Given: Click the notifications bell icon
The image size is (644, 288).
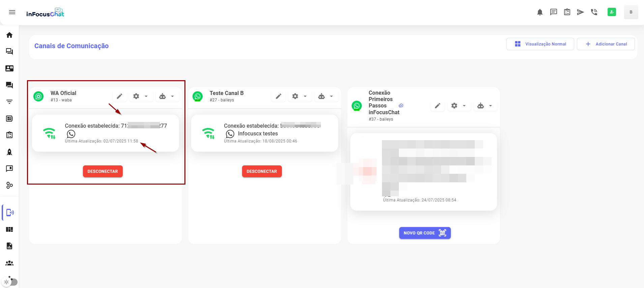Looking at the screenshot, I should [540, 12].
